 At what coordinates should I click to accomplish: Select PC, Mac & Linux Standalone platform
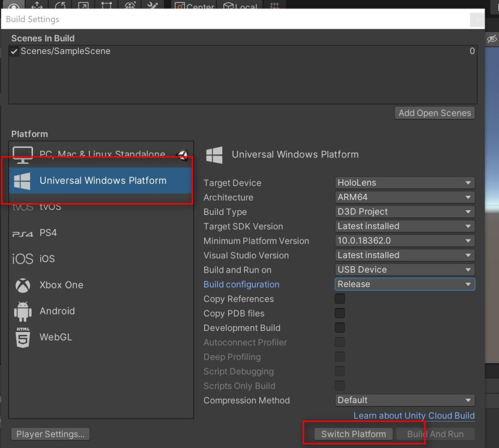[x=101, y=154]
